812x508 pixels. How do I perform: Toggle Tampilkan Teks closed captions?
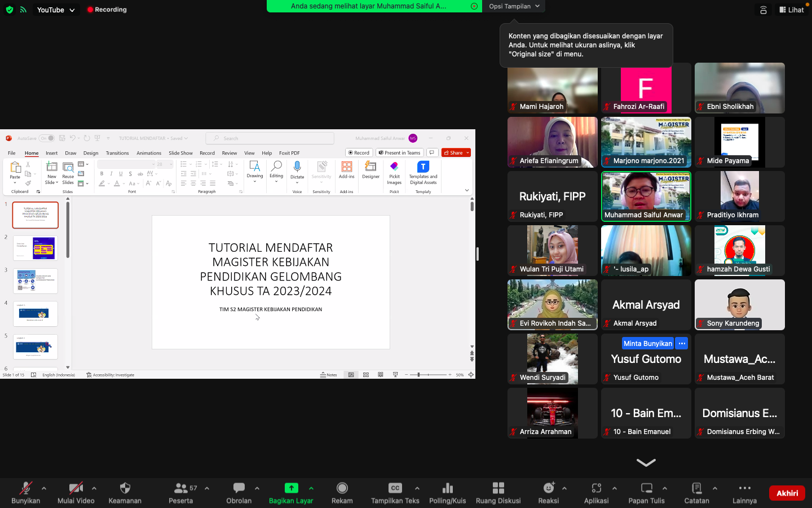coord(395,488)
